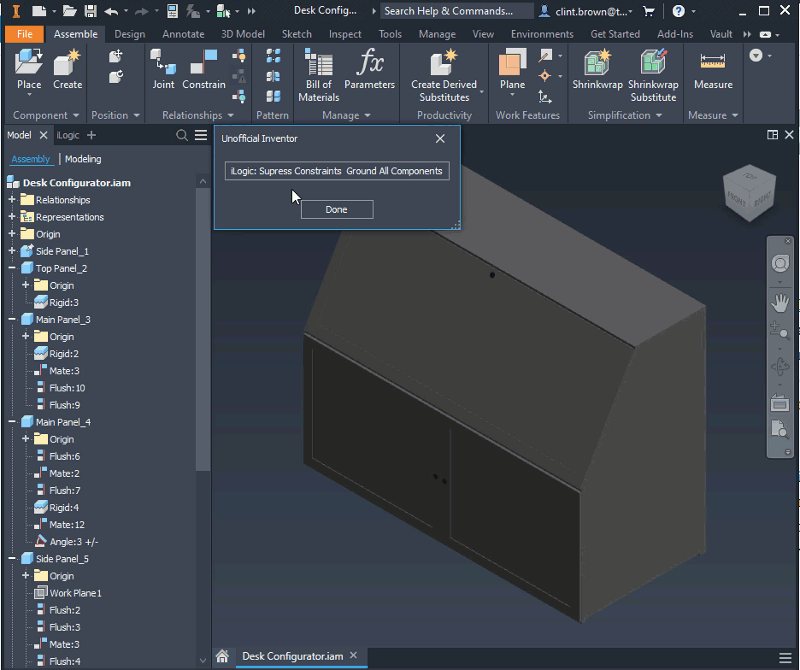Expand the Side Panel_1 tree node

tap(12, 251)
